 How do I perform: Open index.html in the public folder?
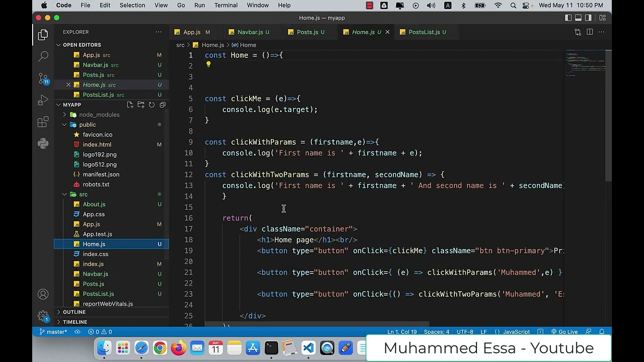97,144
